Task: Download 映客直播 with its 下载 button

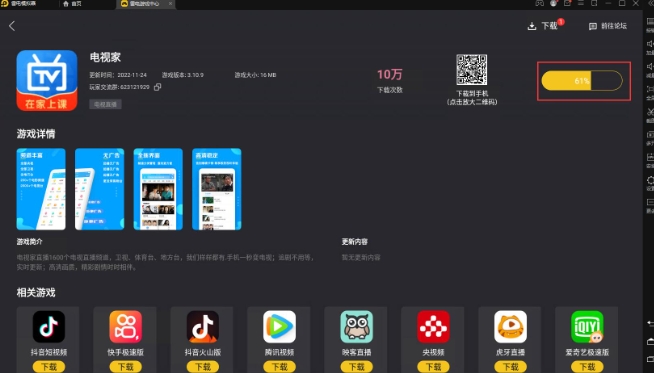Action: [x=357, y=367]
